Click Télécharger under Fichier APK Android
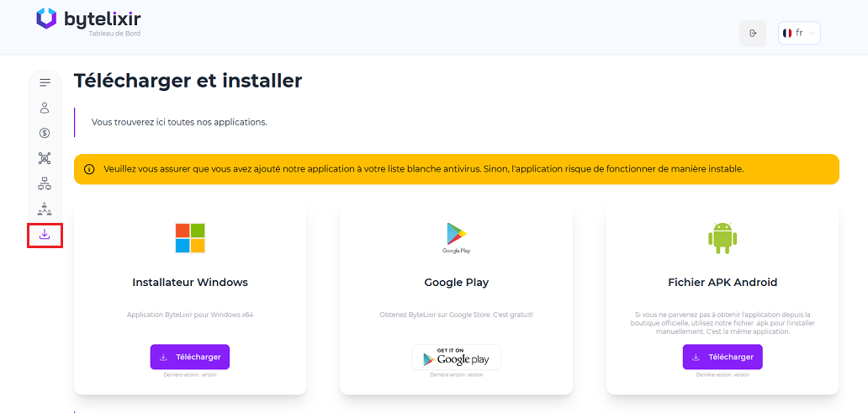Viewport: 868px width, 413px height. [722, 357]
